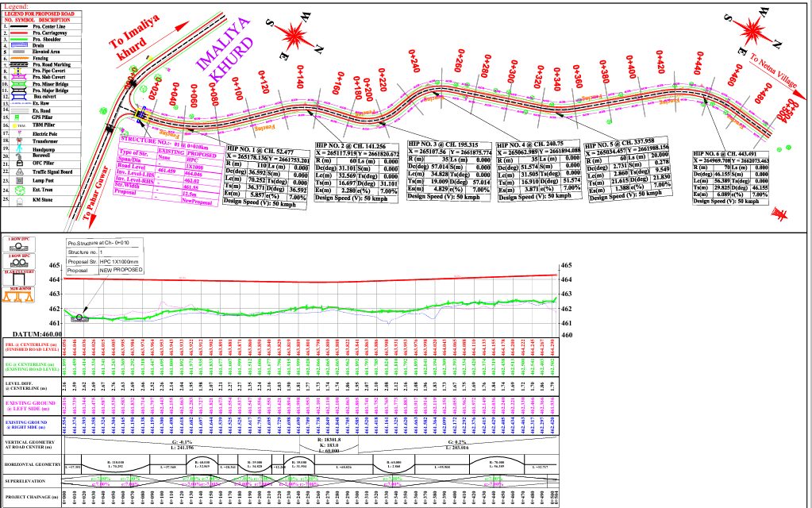Click the 0+100 chainage label in plan view
The height and width of the screenshot is (508, 812).
237,89
